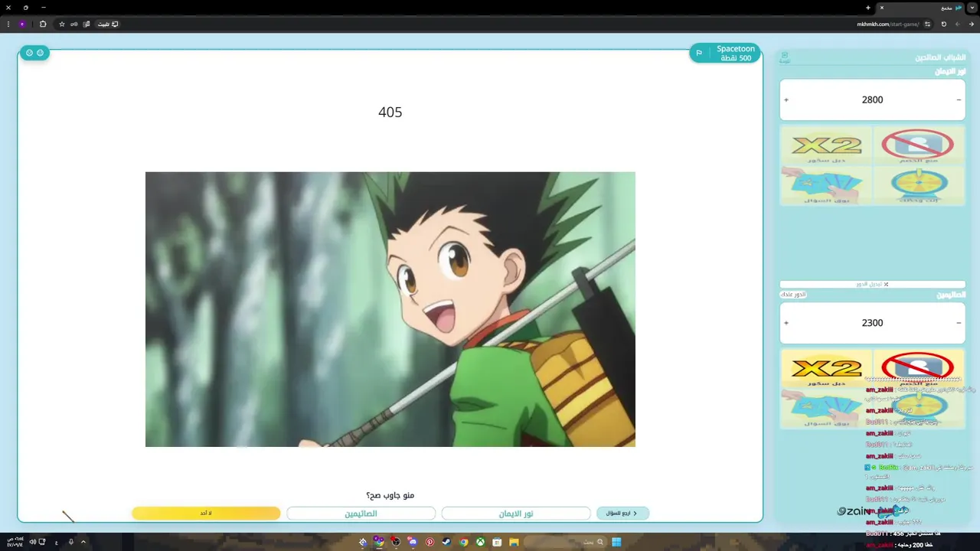Open Pinterest from taskbar

point(430,542)
